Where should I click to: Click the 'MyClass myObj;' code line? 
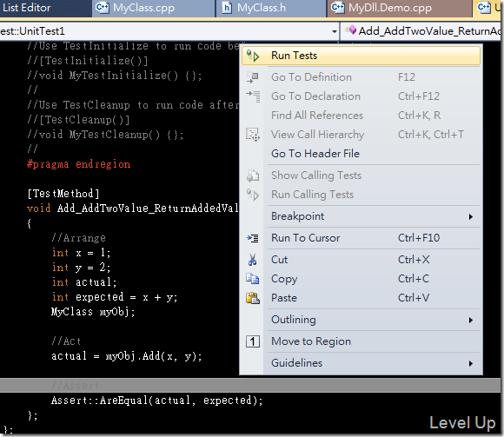click(93, 312)
